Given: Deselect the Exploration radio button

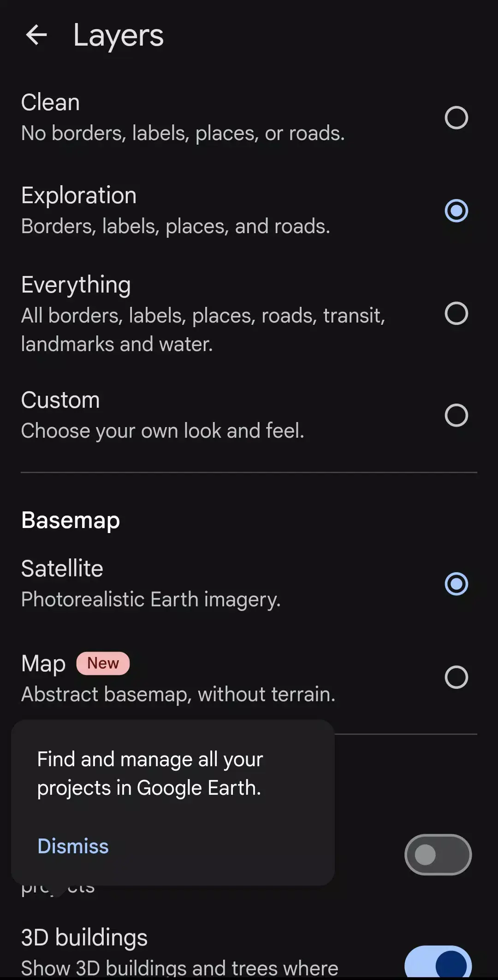Looking at the screenshot, I should (x=456, y=211).
